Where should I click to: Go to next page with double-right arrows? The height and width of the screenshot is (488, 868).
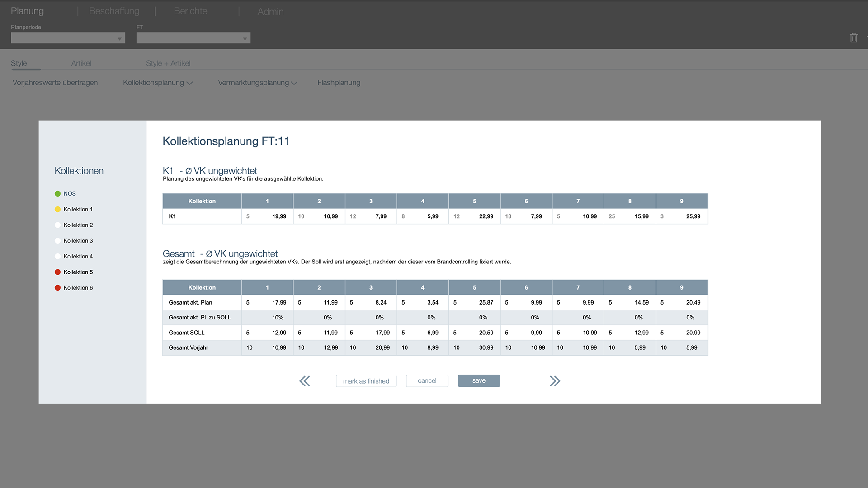click(x=555, y=381)
